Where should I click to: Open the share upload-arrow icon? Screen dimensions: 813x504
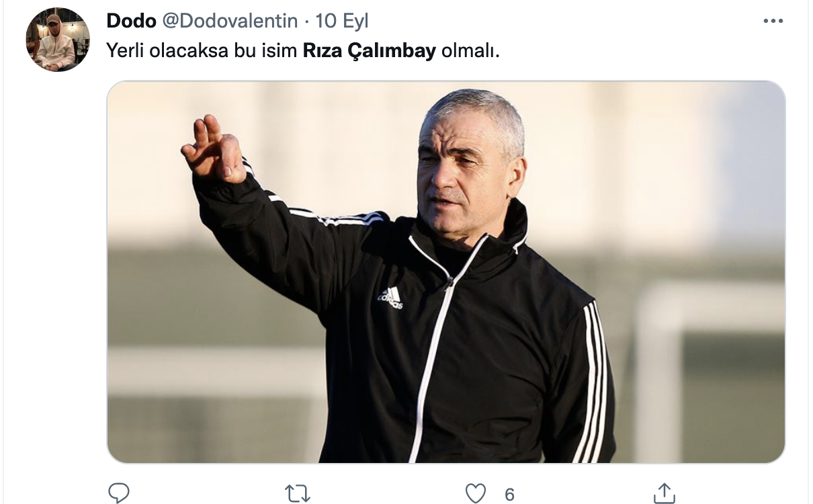click(x=663, y=493)
